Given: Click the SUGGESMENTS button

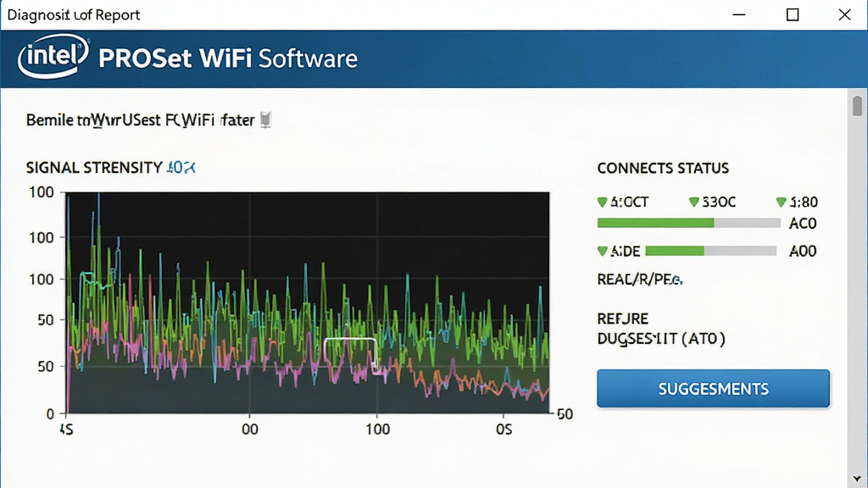Looking at the screenshot, I should pyautogui.click(x=713, y=388).
